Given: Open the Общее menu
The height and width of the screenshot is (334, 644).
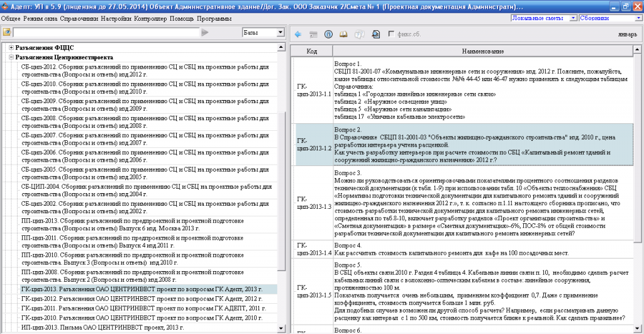Looking at the screenshot, I should tap(11, 18).
